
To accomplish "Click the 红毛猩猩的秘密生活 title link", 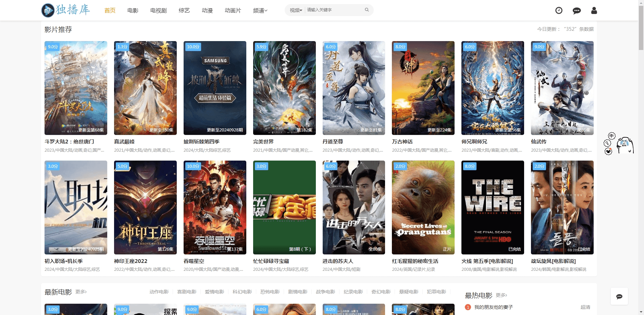I will pos(415,261).
